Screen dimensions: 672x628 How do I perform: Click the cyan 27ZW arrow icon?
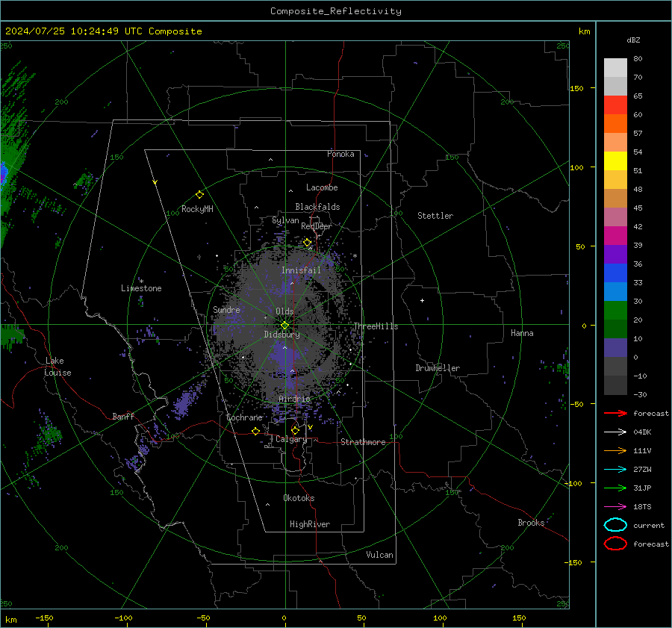tap(615, 470)
